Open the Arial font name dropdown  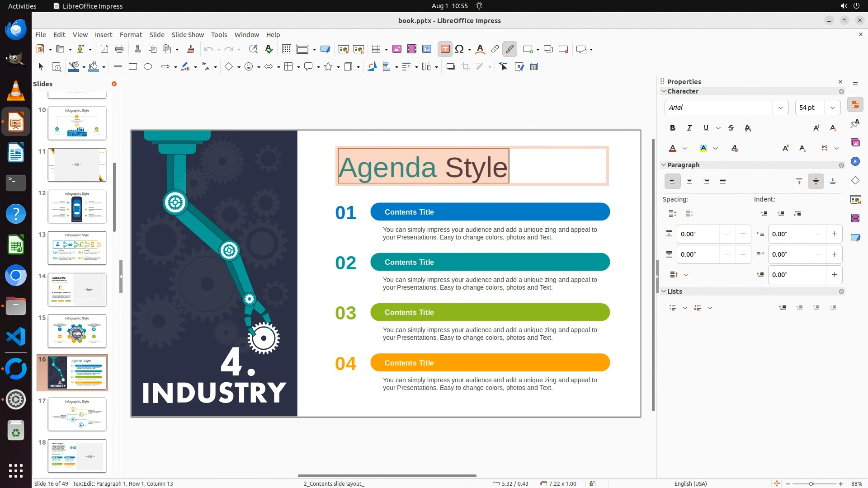[x=780, y=108]
